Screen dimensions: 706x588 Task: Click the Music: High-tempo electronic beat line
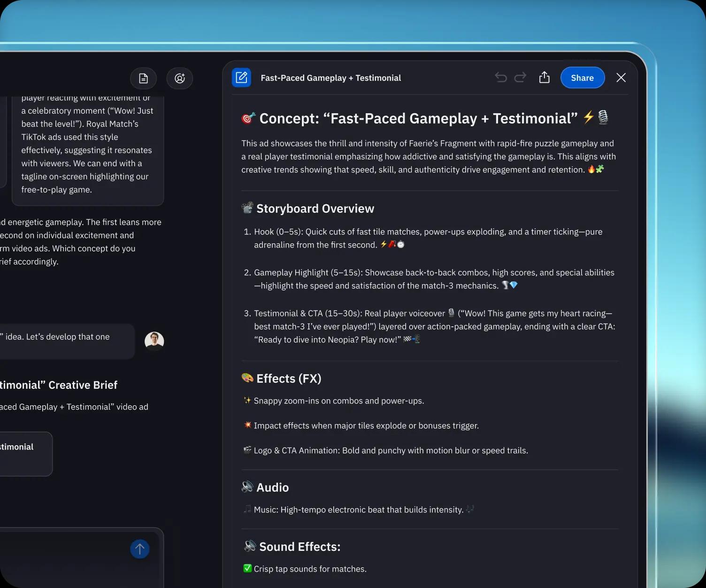359,510
